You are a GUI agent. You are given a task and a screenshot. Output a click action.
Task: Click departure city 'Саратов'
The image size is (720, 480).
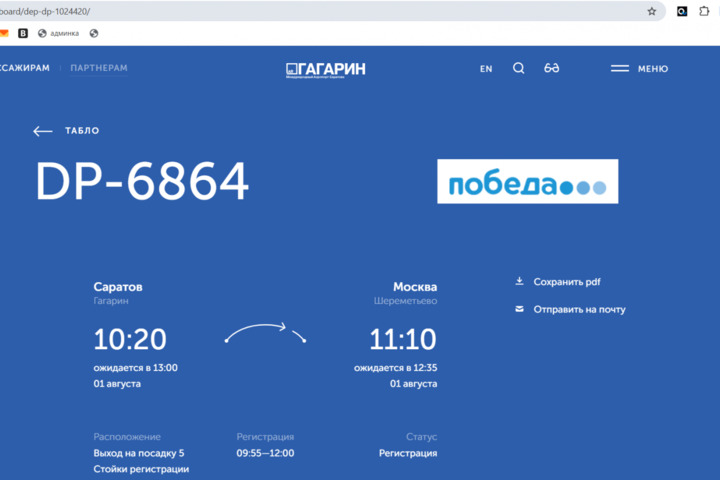(x=118, y=287)
